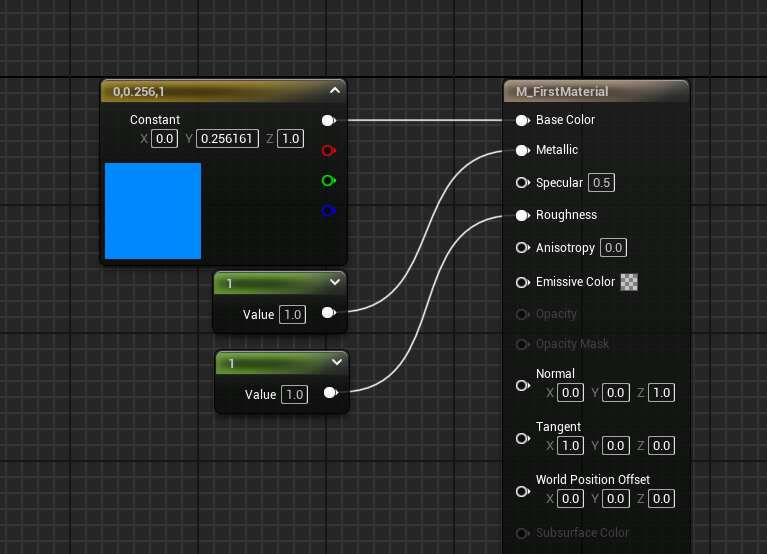This screenshot has width=767, height=554.
Task: Click the blue channel output pin
Action: (x=329, y=211)
